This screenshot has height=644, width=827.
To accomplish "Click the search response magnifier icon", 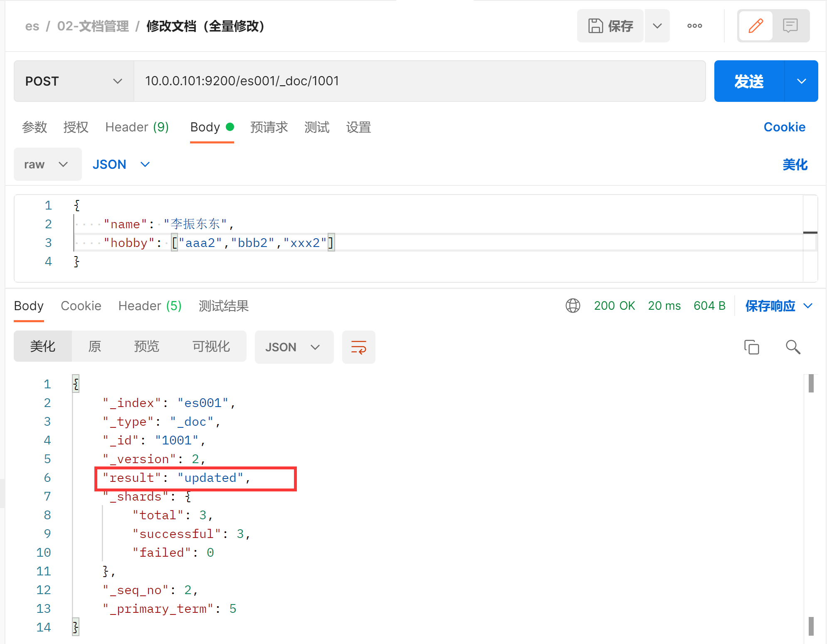I will pos(793,347).
